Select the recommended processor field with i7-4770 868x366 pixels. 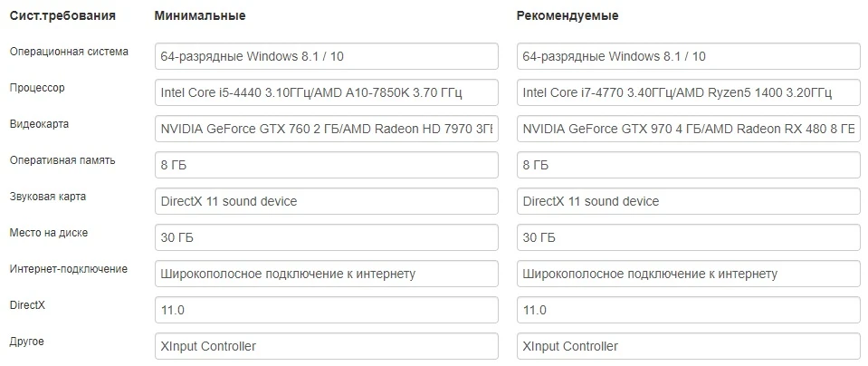[x=688, y=92]
